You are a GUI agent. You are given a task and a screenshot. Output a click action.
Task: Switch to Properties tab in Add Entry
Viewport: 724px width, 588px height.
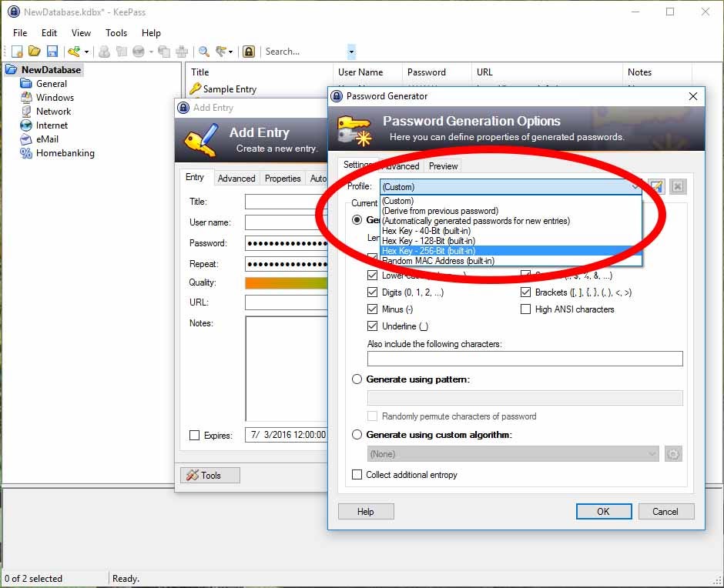(x=283, y=178)
